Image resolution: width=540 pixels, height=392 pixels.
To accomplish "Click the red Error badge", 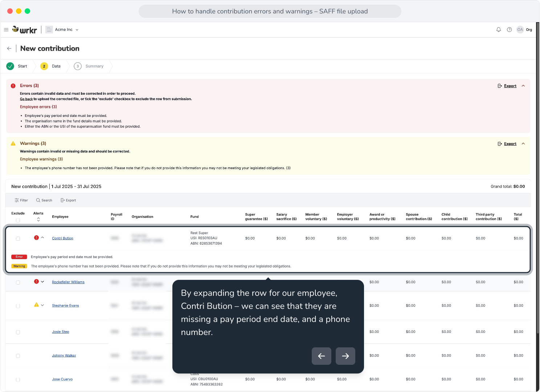I will point(19,257).
